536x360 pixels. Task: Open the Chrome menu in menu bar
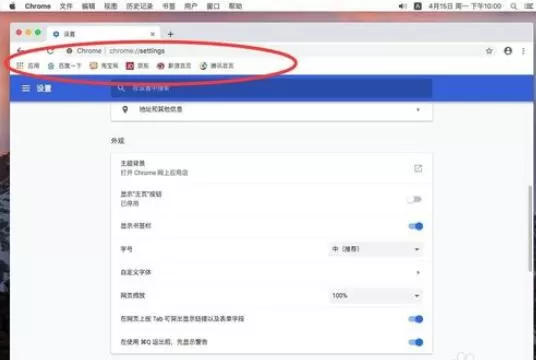click(x=38, y=6)
